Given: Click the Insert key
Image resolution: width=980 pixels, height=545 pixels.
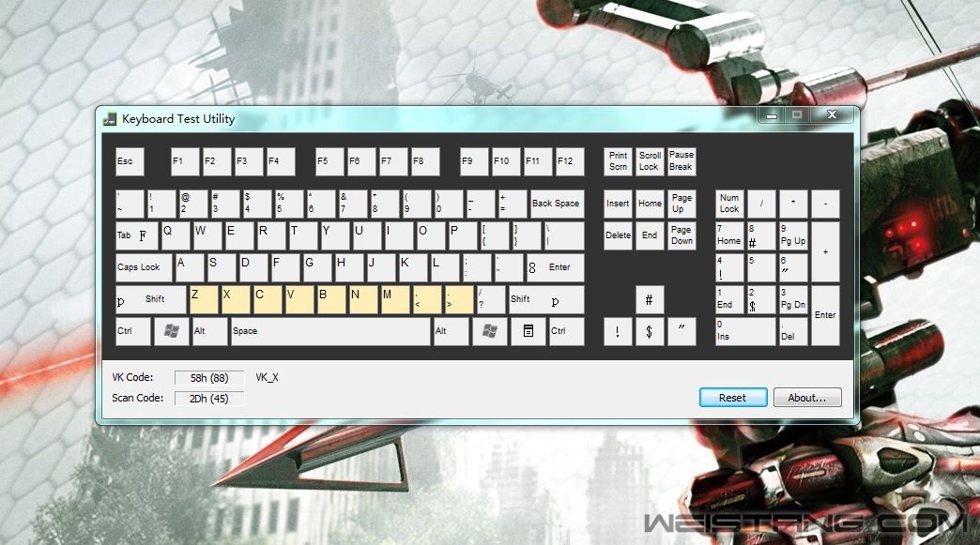Looking at the screenshot, I should pyautogui.click(x=618, y=204).
